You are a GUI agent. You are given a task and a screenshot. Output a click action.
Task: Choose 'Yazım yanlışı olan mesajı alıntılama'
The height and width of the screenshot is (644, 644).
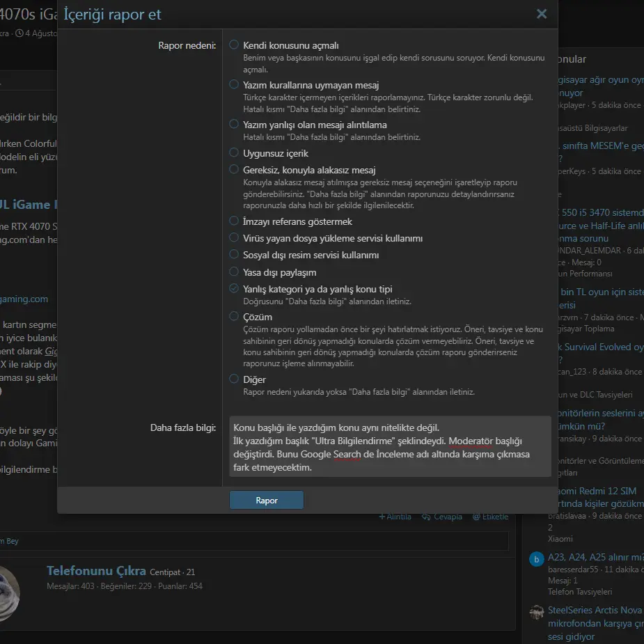(234, 124)
